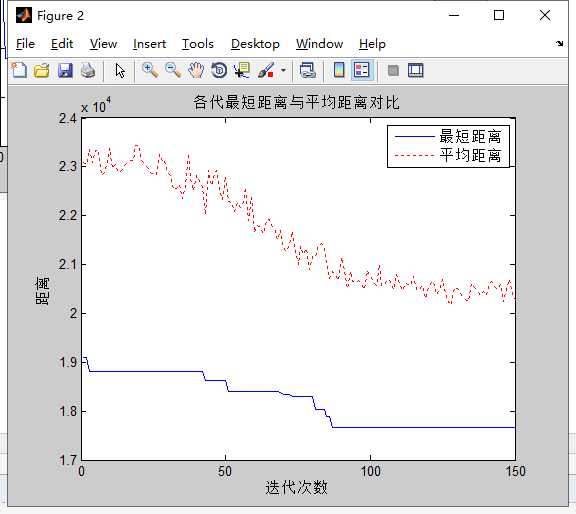Toggle the Insert Legend toolbar button
The width and height of the screenshot is (576, 514).
(362, 70)
